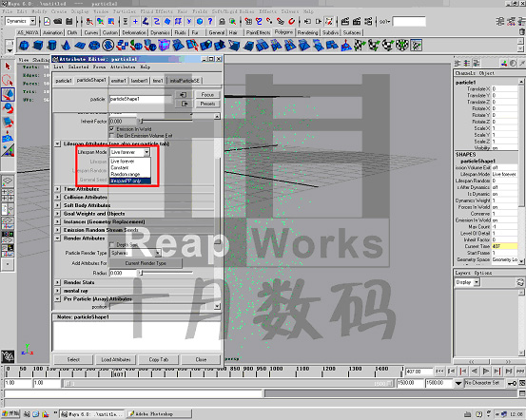Click the polygon torus shelf icon
526x420 pixels.
94,46
